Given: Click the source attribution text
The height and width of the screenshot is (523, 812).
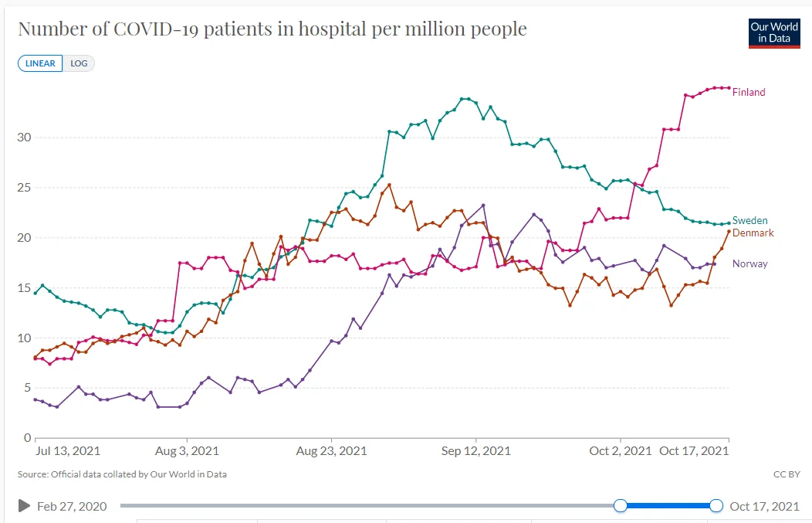Looking at the screenshot, I should click(x=122, y=474).
